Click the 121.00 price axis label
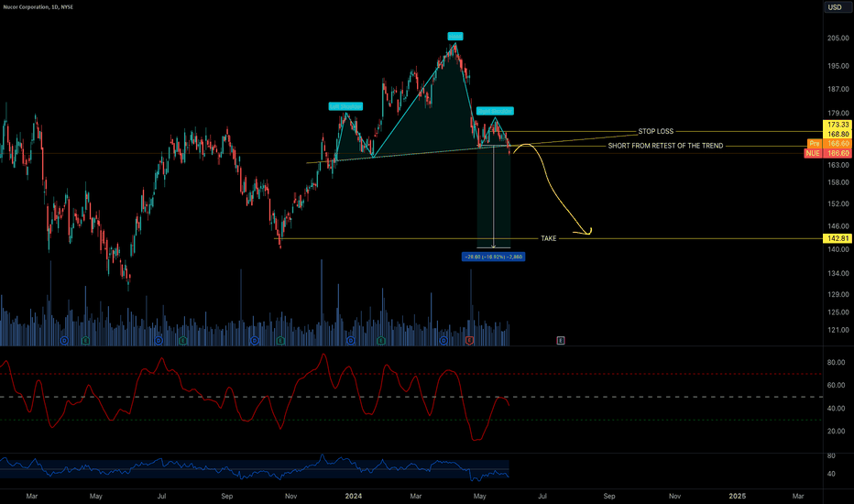Screen dimensions: 854x504 tap(838, 330)
